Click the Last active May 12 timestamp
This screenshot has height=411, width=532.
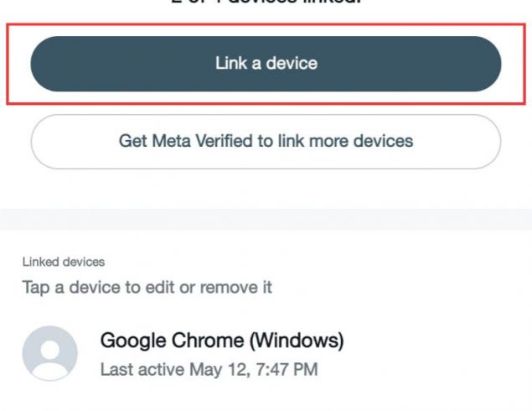pos(209,370)
